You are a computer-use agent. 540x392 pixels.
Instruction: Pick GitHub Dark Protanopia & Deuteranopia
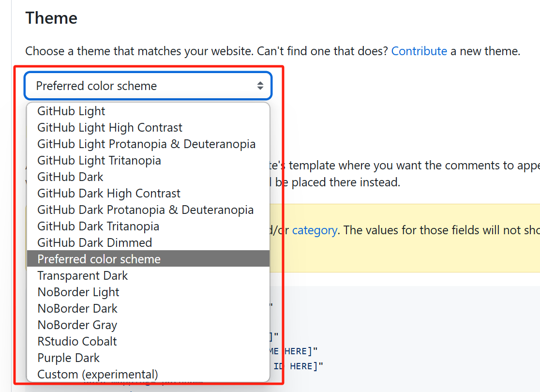[x=145, y=210]
